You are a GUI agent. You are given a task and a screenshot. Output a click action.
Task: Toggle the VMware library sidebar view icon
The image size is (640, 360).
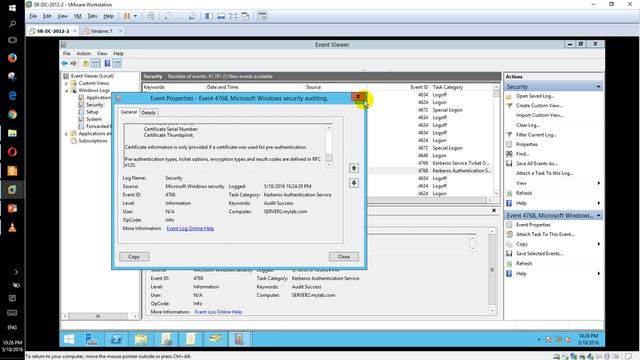[209, 16]
